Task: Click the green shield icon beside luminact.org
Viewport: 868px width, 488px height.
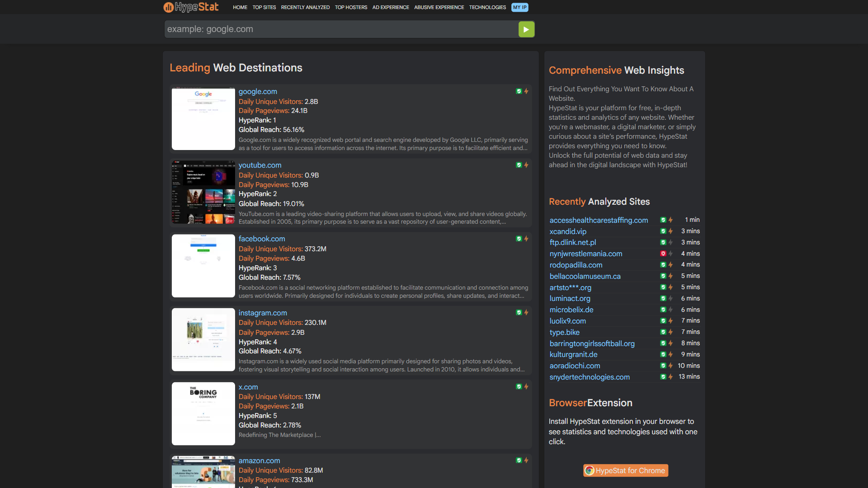Action: click(663, 298)
